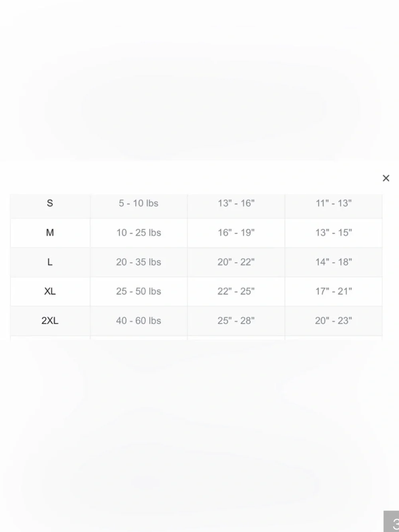
Task: Click the 20" - 23" measurement cell
Action: coord(334,321)
